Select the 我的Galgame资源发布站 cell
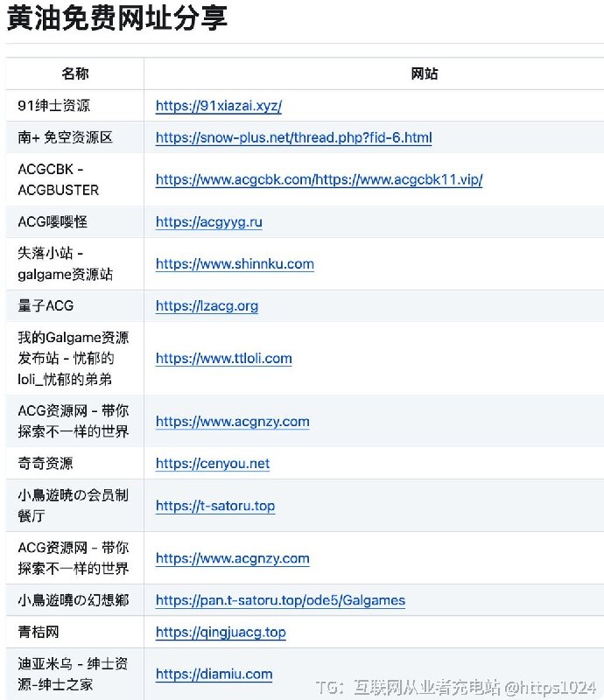 (74, 359)
